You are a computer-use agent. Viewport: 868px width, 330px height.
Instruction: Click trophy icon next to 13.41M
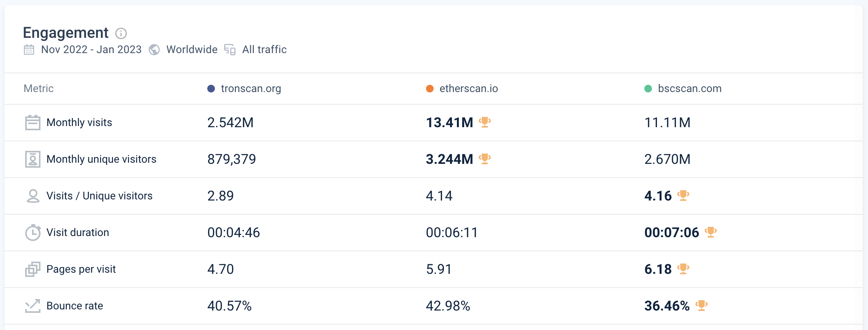(x=485, y=122)
